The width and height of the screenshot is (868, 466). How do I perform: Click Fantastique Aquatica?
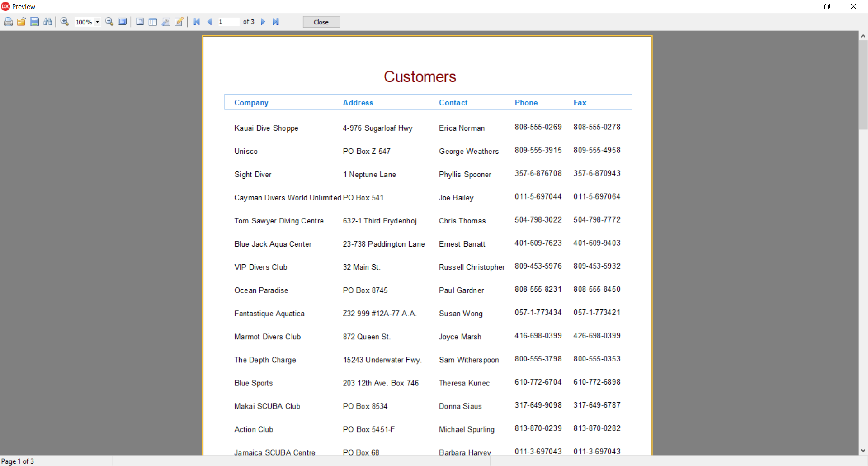click(x=269, y=314)
